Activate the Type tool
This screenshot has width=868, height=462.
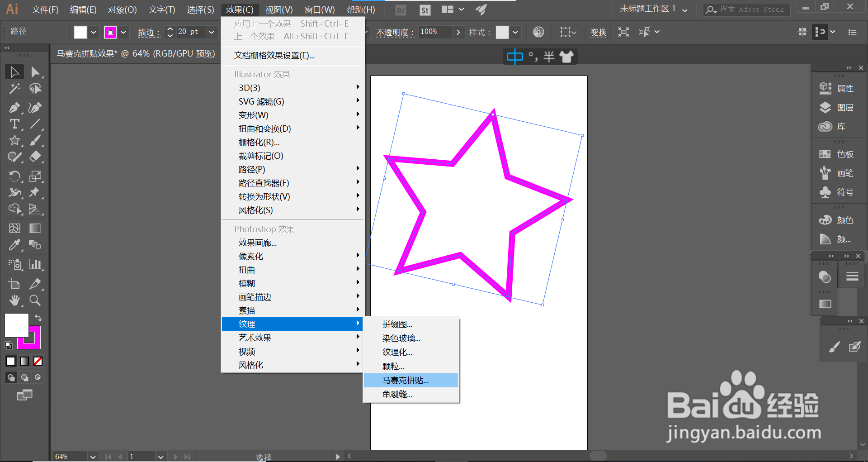[x=14, y=124]
